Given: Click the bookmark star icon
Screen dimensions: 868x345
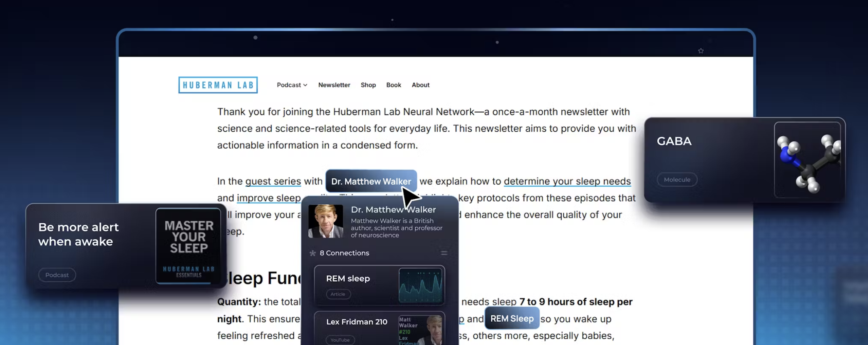Looking at the screenshot, I should click(701, 51).
